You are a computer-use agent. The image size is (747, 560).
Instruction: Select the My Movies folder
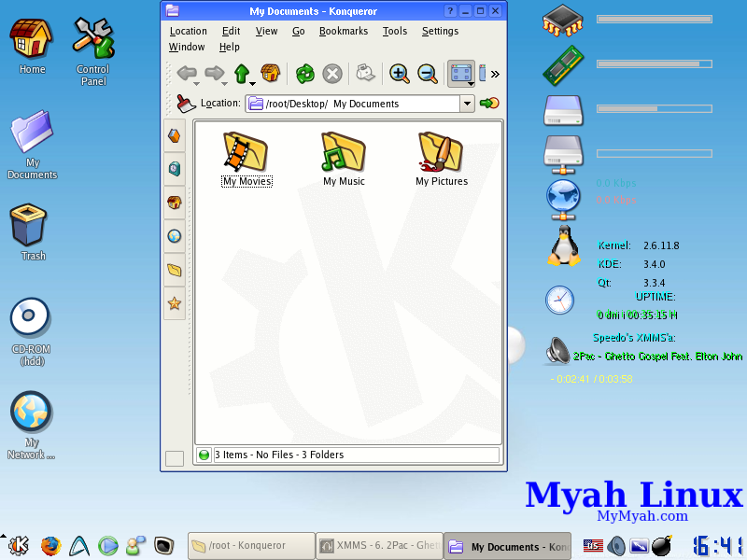[x=247, y=159]
